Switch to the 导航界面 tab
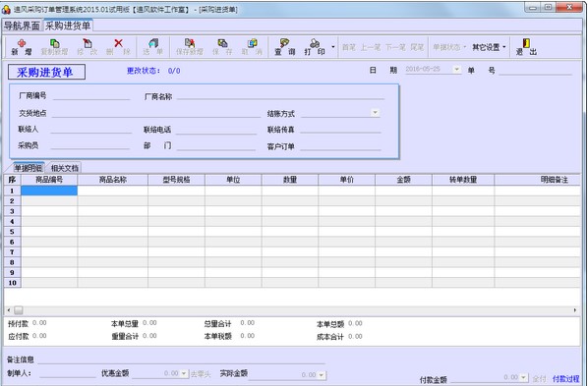Image resolution: width=588 pixels, height=386 pixels. (x=22, y=26)
